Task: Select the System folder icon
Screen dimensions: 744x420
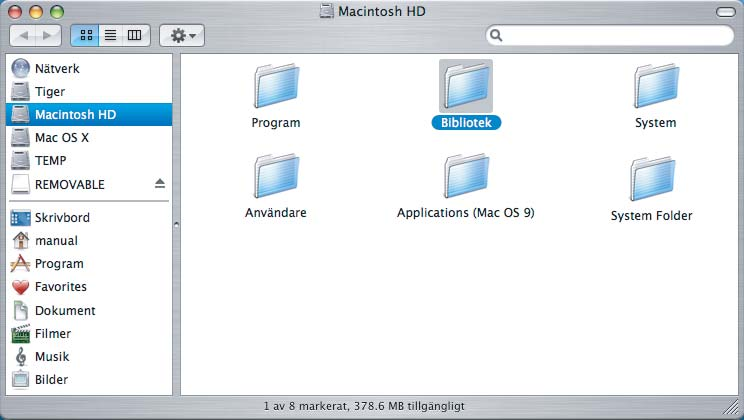Action: point(656,86)
